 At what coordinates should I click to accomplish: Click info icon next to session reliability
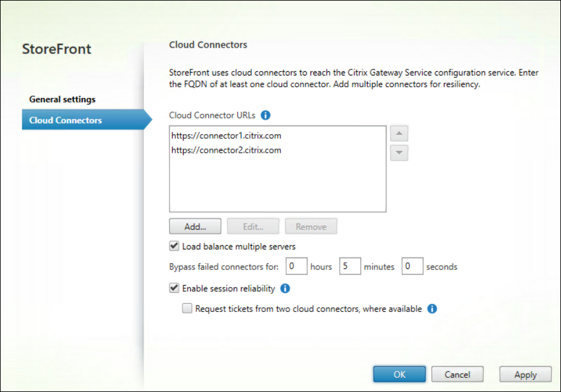coord(286,289)
